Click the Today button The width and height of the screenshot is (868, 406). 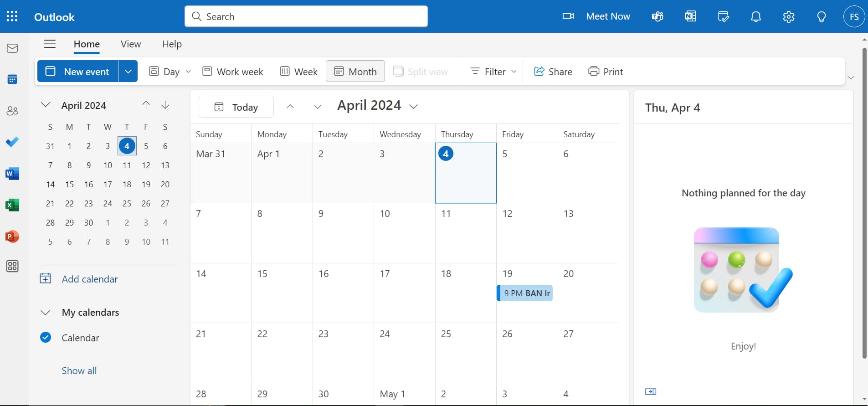(x=236, y=107)
